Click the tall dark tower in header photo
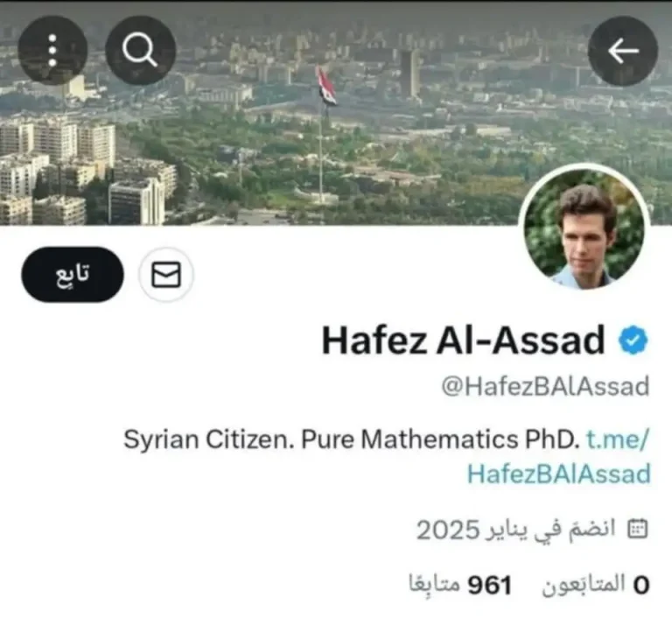This screenshot has width=672, height=625. click(410, 73)
